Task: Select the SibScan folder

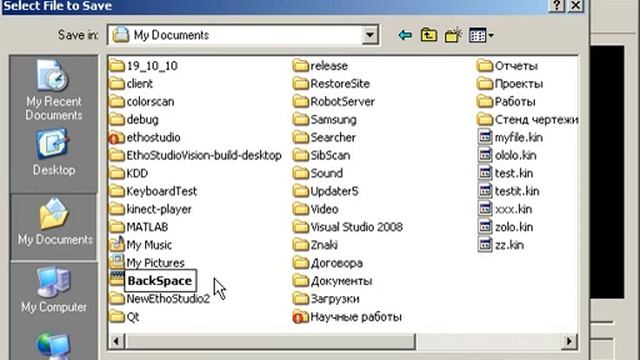Action: [322, 156]
